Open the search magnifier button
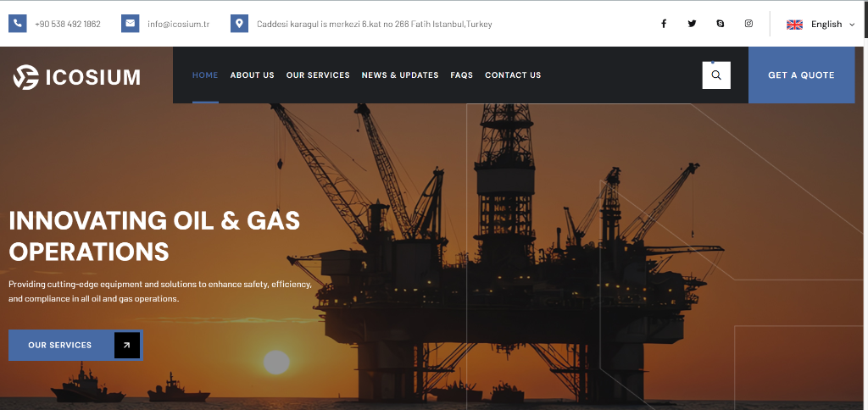 tap(716, 75)
